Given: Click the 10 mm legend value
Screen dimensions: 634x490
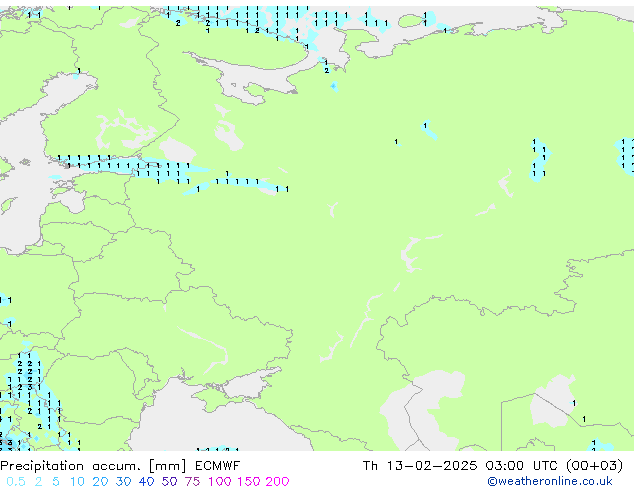Looking at the screenshot, I should pos(77,482).
